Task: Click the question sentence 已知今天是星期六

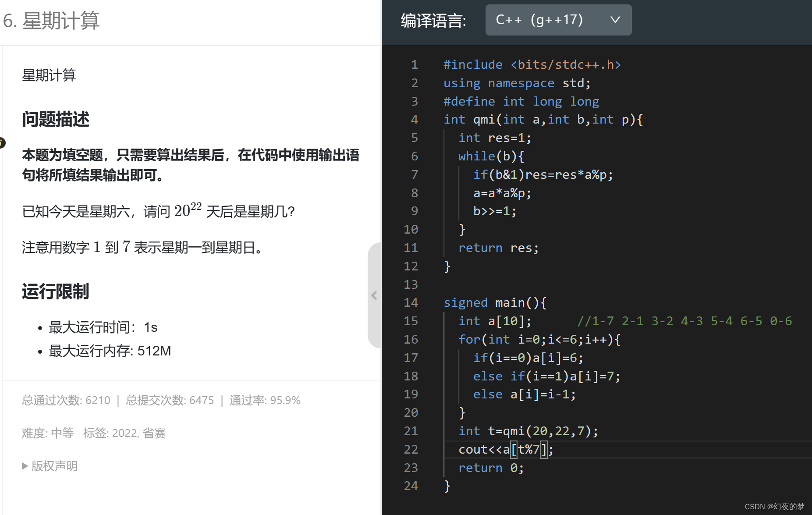Action: pyautogui.click(x=158, y=211)
